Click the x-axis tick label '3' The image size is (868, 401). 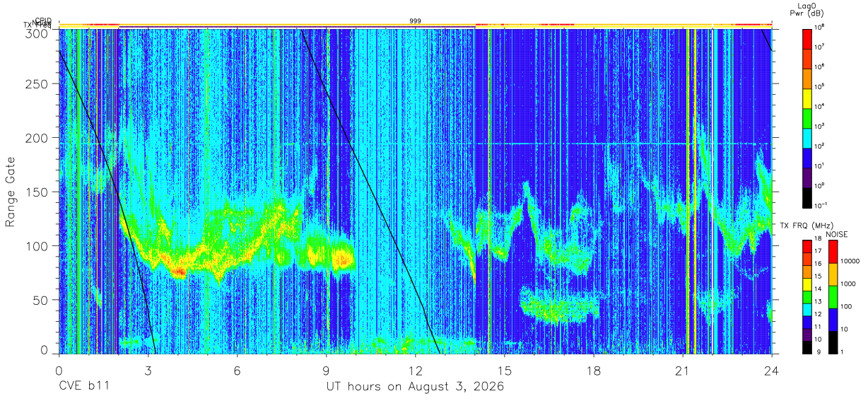[148, 371]
